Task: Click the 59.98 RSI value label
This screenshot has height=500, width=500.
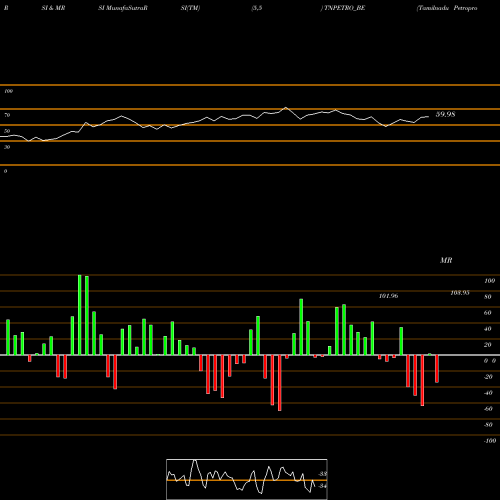Action: coord(445,114)
